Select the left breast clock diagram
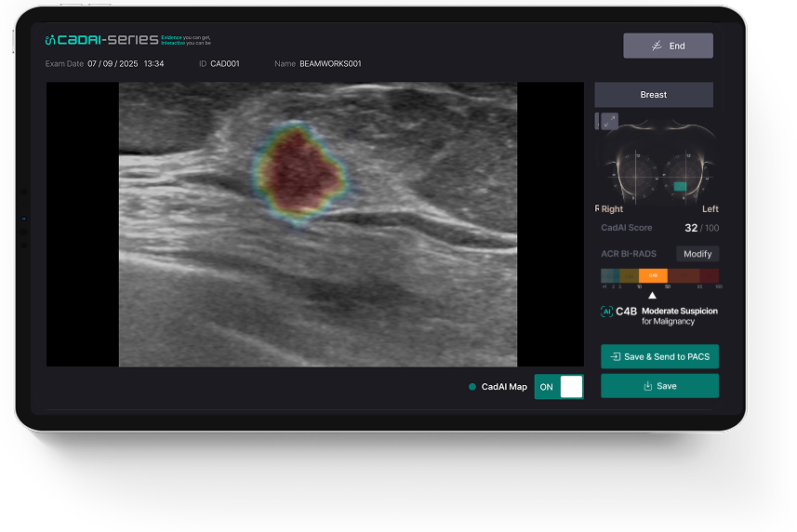The image size is (797, 532). tap(684, 177)
